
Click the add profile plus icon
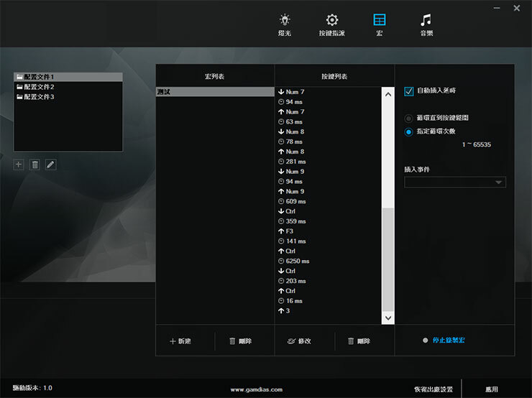19,165
